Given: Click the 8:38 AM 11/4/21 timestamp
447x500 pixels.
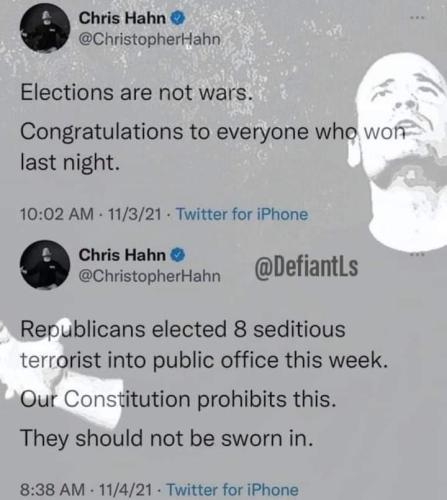Looking at the screenshot, I should pyautogui.click(x=86, y=490).
